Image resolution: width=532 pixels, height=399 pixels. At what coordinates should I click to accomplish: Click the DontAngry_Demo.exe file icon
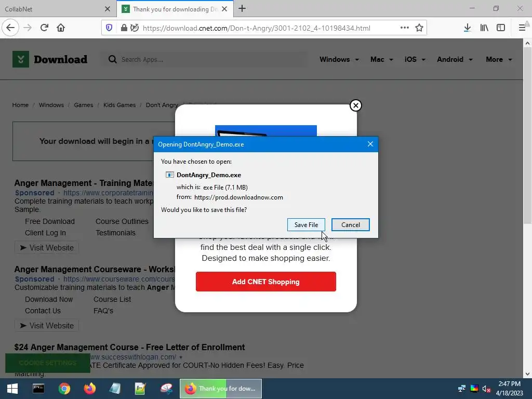click(x=170, y=175)
